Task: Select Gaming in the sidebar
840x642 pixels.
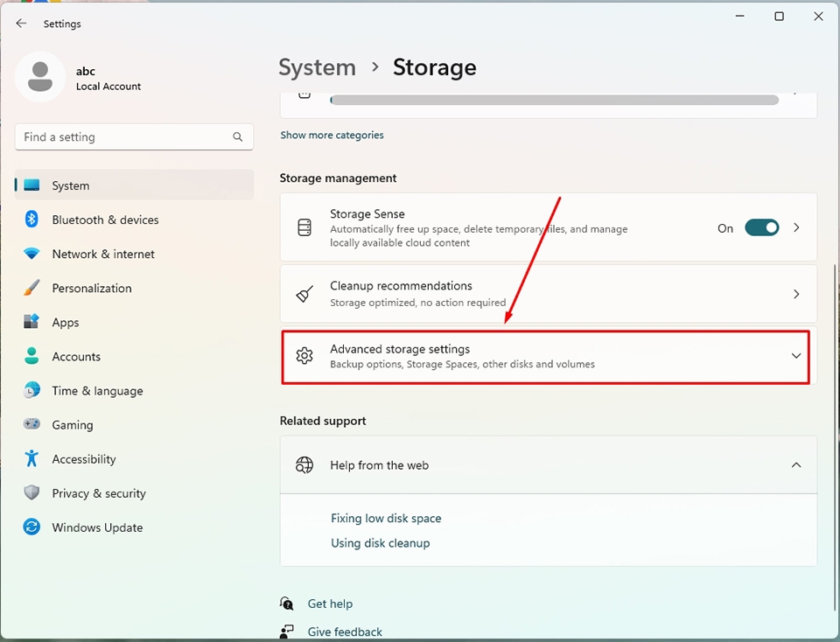Action: tap(135, 424)
